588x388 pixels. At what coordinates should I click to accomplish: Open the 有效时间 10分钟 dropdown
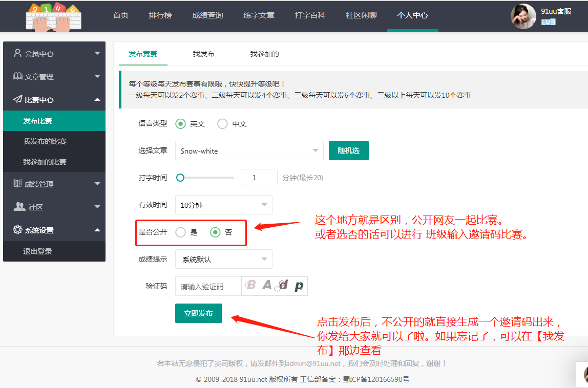tap(224, 205)
